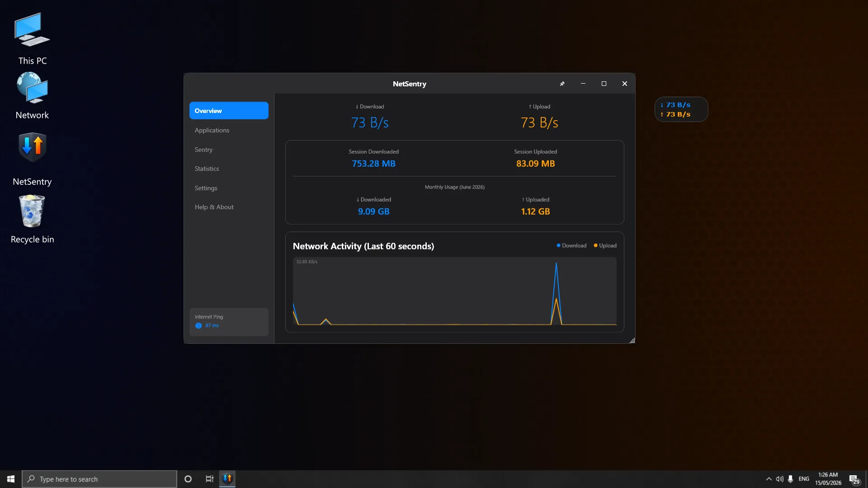Image resolution: width=868 pixels, height=488 pixels.
Task: Open This PC desktop icon
Action: pyautogui.click(x=32, y=39)
